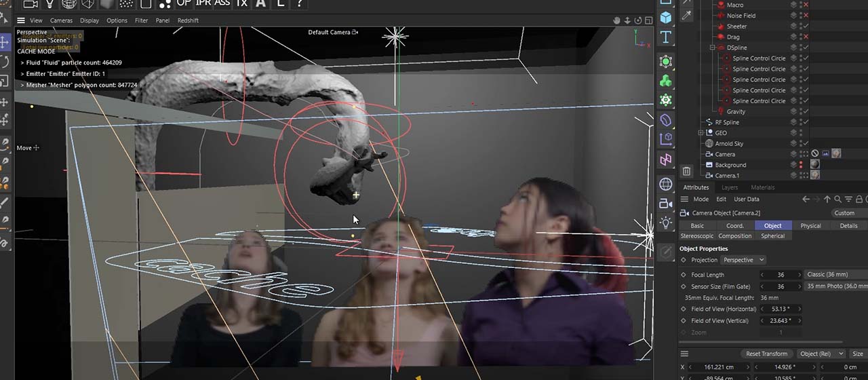Switch to the Materials tab
Viewport: 868px width, 380px height.
point(762,187)
